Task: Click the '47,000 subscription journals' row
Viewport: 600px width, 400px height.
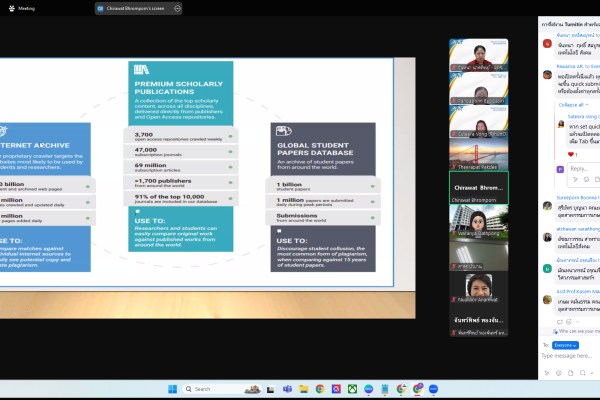Action: (x=181, y=152)
